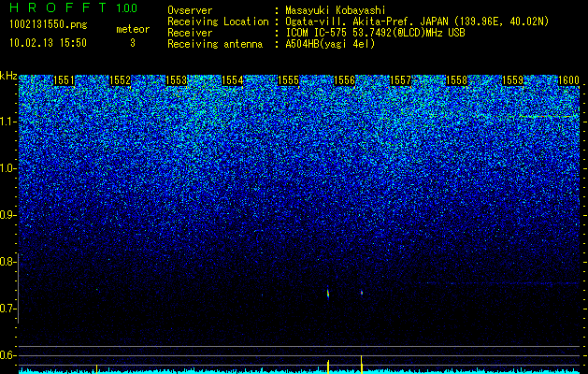Click the 1.1 kHz axis value
588x374 pixels.
pyautogui.click(x=8, y=122)
